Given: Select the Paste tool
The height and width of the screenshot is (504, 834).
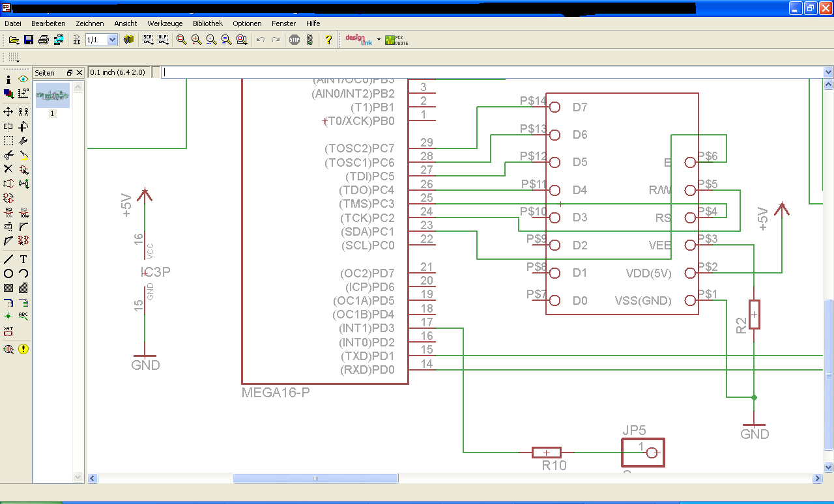Looking at the screenshot, I should pyautogui.click(x=23, y=155).
